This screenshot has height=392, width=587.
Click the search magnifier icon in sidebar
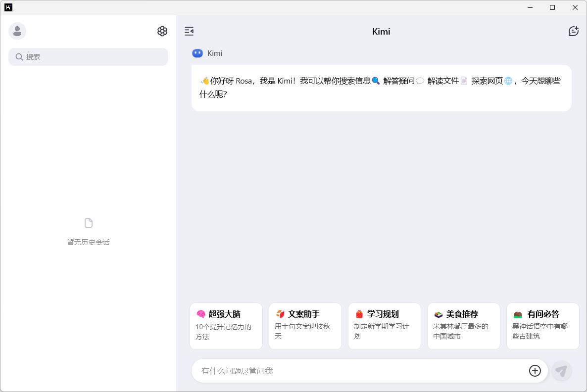[x=19, y=57]
